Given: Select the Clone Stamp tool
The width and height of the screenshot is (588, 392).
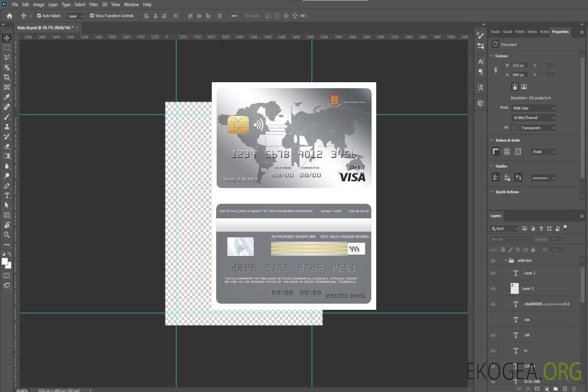Looking at the screenshot, I should (x=7, y=126).
